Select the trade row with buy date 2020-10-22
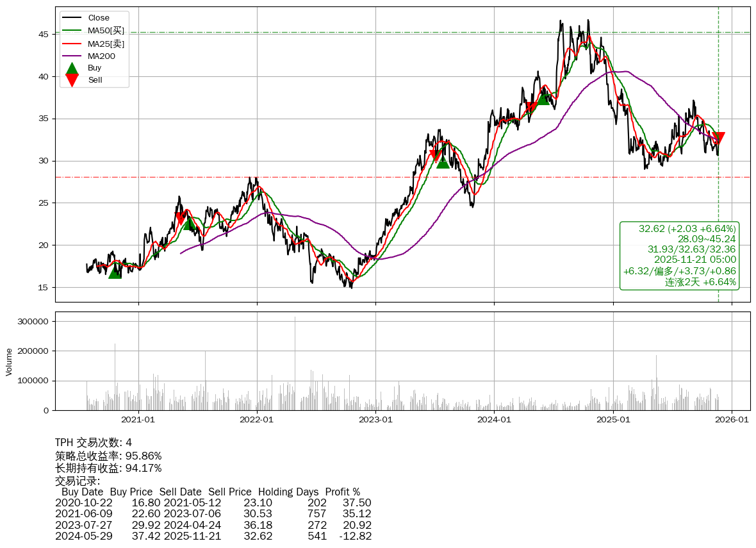Viewport: 756px width, 548px height. point(213,503)
